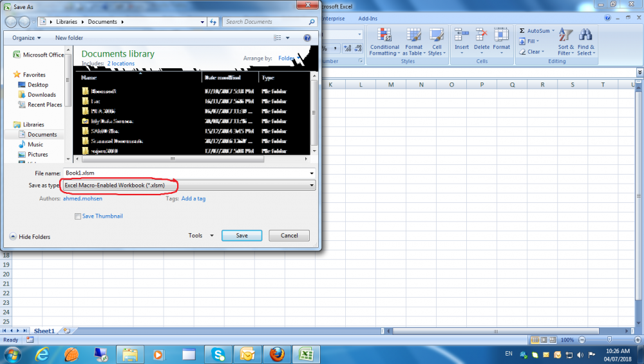Click the Clear eraser button

coord(531,52)
